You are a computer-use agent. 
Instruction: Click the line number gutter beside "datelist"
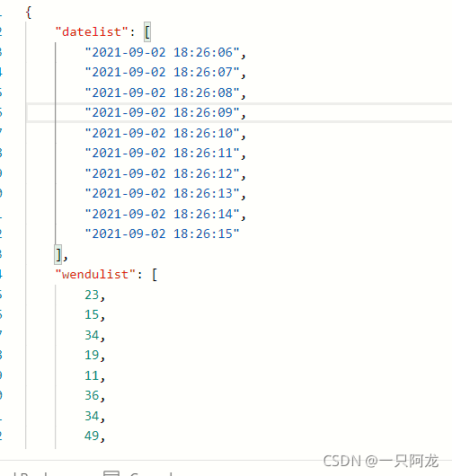tap(1, 31)
